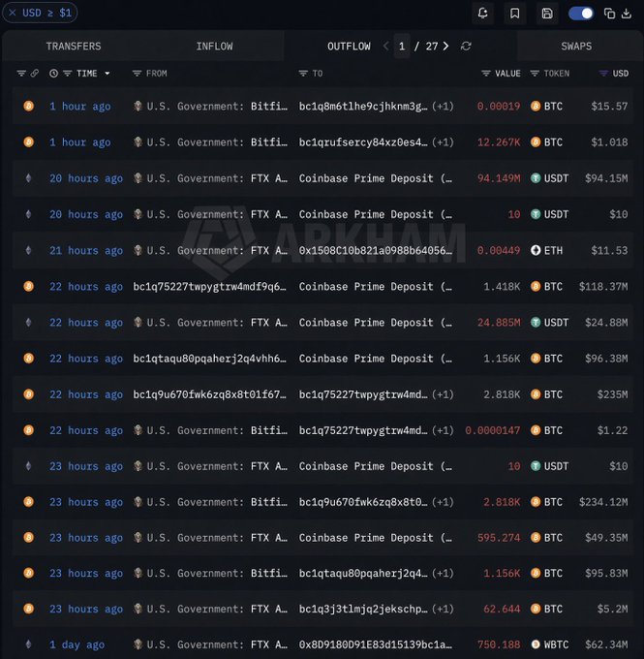Open the FROM column filter
The image size is (644, 659).
137,74
